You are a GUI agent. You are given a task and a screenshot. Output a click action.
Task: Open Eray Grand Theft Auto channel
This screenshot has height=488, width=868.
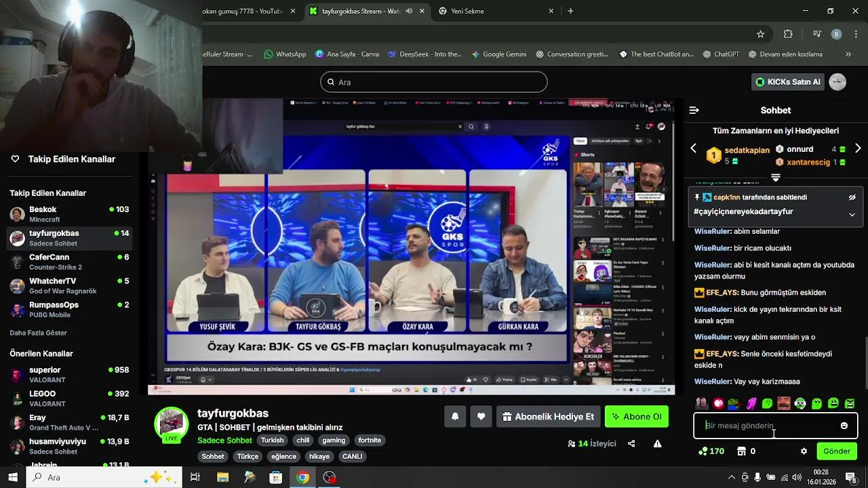69,422
